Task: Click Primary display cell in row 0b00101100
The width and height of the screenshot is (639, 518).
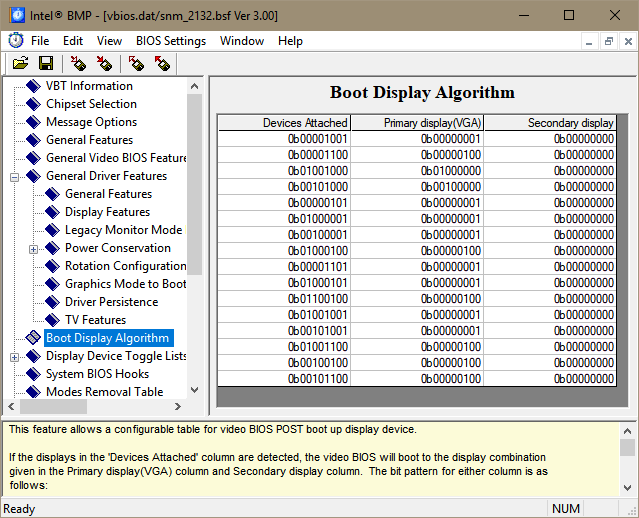Action: [x=417, y=379]
